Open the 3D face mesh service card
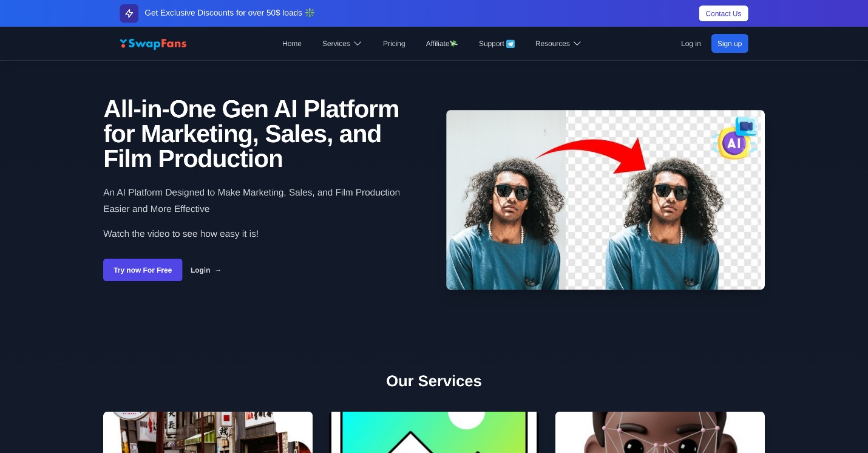 (x=660, y=432)
